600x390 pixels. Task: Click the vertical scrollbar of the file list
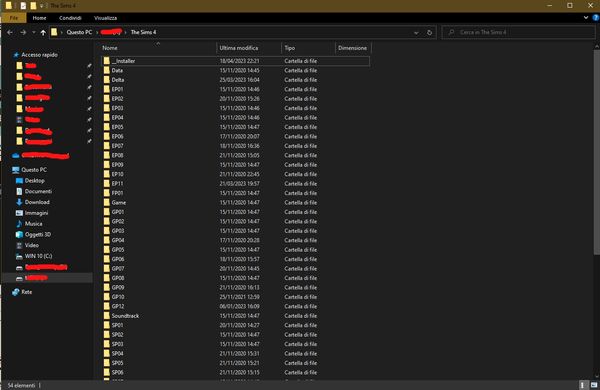point(597,152)
